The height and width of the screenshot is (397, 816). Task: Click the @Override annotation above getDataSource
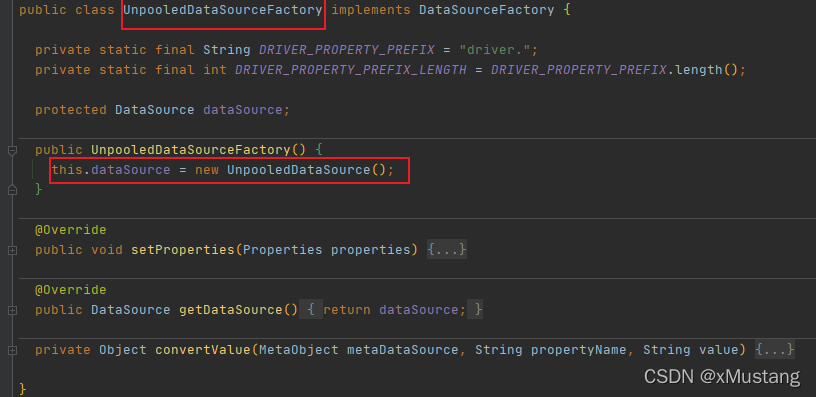click(71, 290)
